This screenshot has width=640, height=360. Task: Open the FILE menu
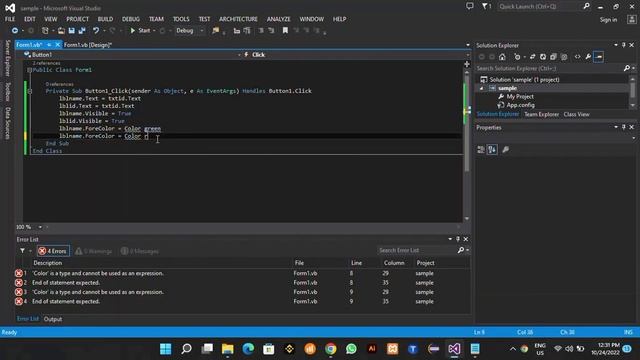[10, 19]
